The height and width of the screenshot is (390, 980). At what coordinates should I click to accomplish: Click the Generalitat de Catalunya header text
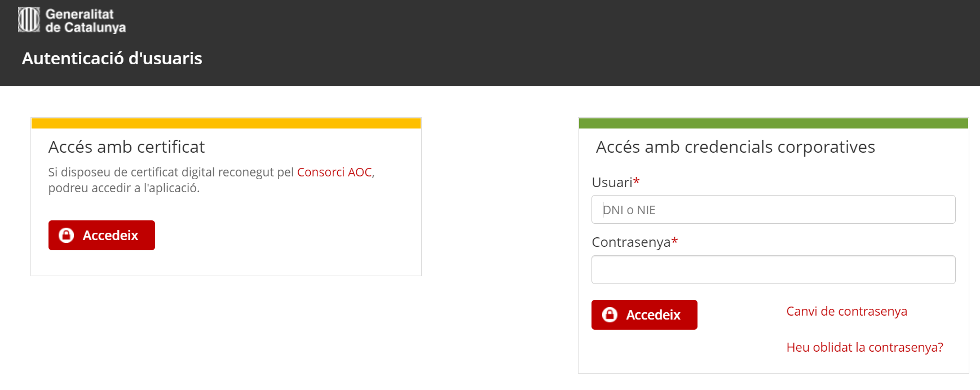point(85,21)
